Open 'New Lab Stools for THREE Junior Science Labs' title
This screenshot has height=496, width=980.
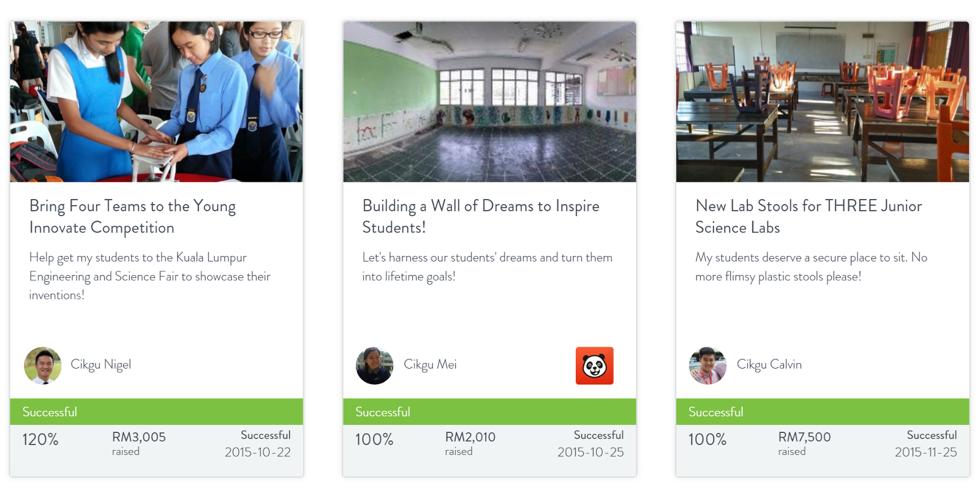tap(809, 217)
